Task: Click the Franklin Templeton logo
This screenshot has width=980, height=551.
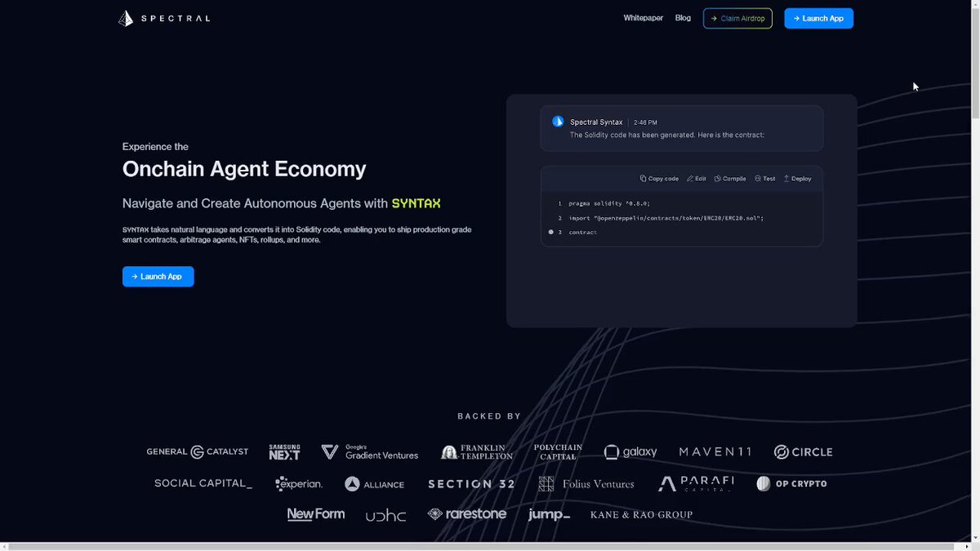Action: [477, 452]
